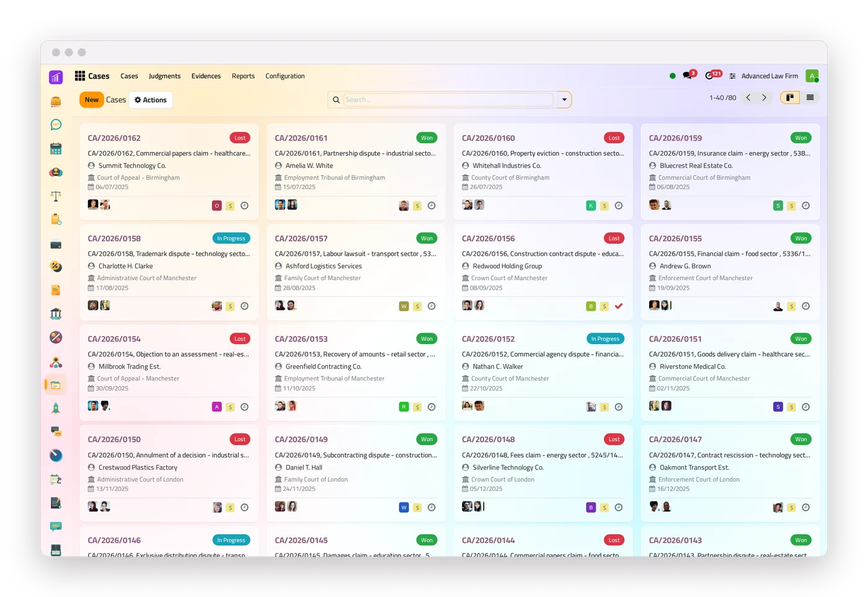
Task: Click the Lost badge on CA/2026/0160
Action: pyautogui.click(x=614, y=138)
